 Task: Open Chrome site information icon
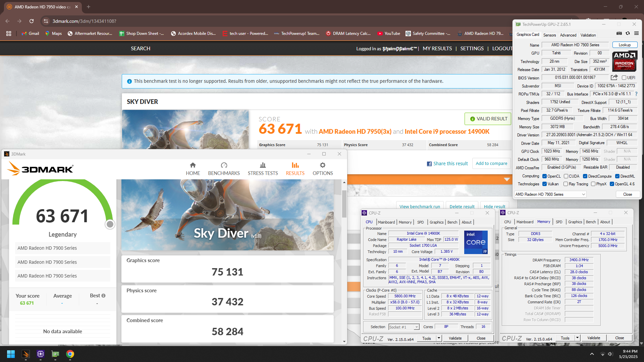tap(46, 21)
